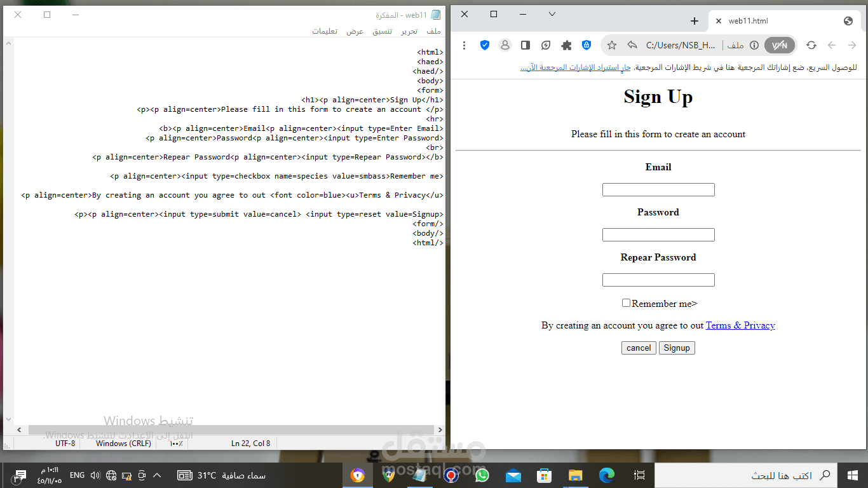868x488 pixels.
Task: Open the تحرير (Edit) menu in Notepad
Action: (409, 31)
